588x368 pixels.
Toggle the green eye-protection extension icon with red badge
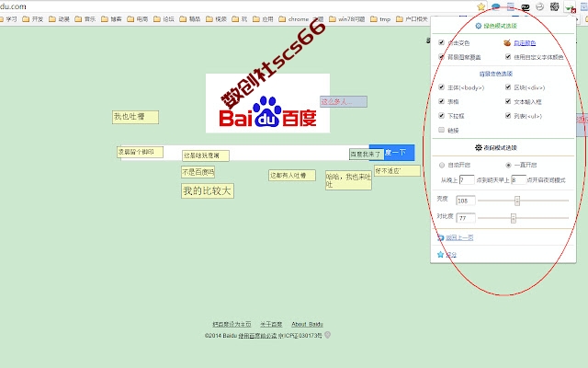(570, 7)
